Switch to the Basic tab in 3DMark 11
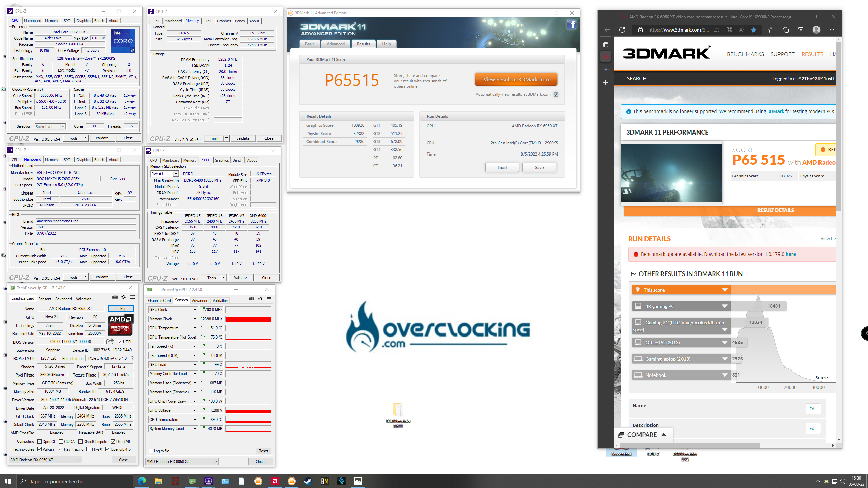Image resolution: width=868 pixels, height=488 pixels. pyautogui.click(x=310, y=44)
